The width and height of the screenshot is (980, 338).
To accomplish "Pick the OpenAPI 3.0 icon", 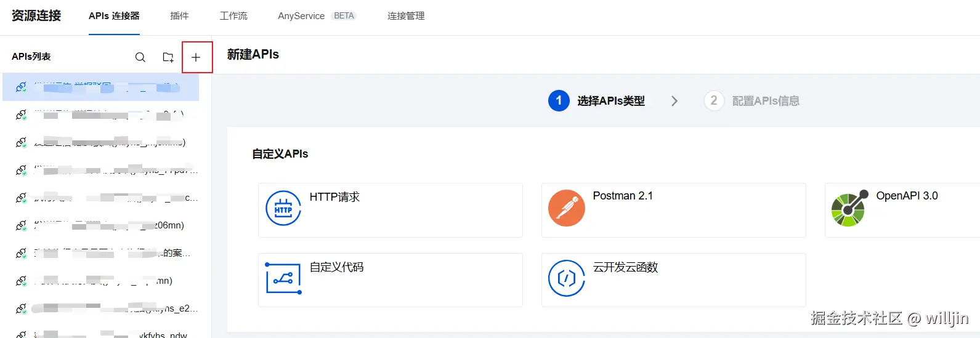I will click(849, 208).
